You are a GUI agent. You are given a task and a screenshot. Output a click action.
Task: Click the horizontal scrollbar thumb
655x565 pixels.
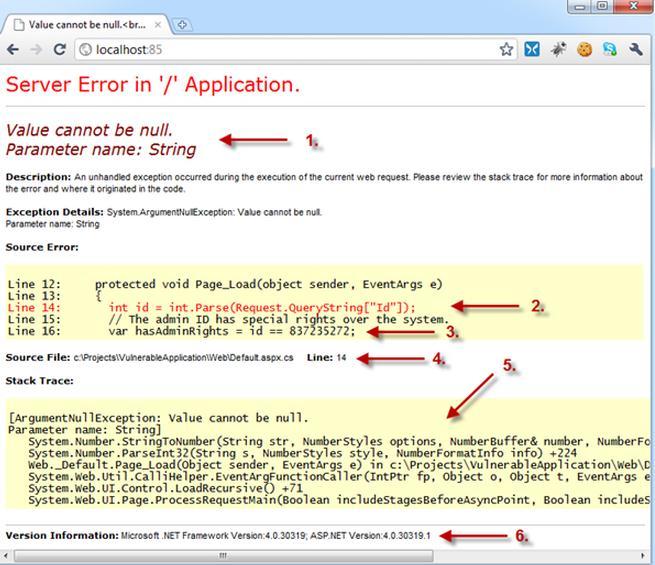click(223, 555)
